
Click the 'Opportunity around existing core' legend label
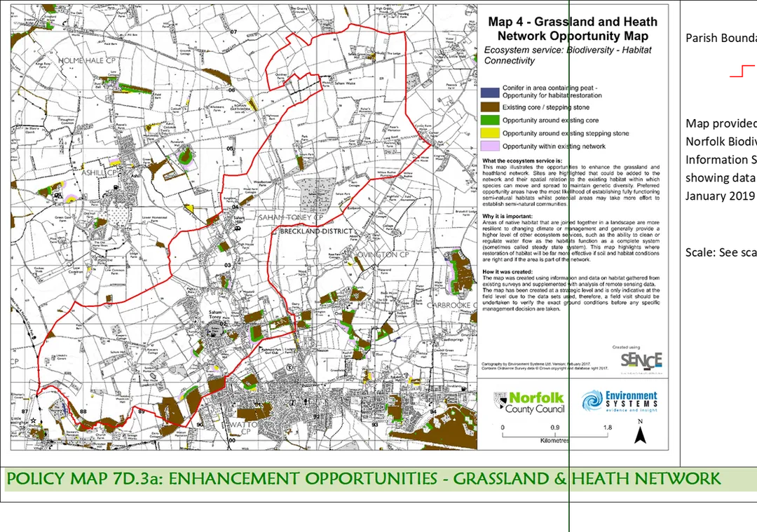[550, 120]
